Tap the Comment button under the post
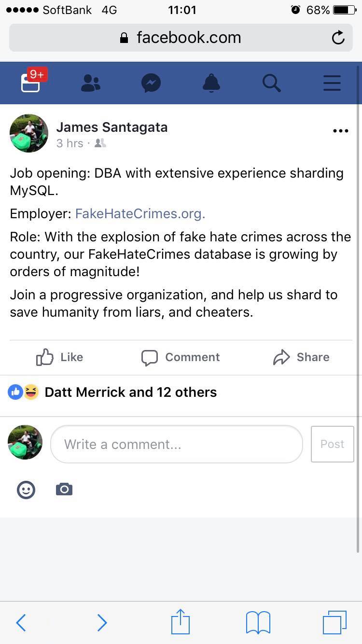This screenshot has width=362, height=644. tap(181, 357)
